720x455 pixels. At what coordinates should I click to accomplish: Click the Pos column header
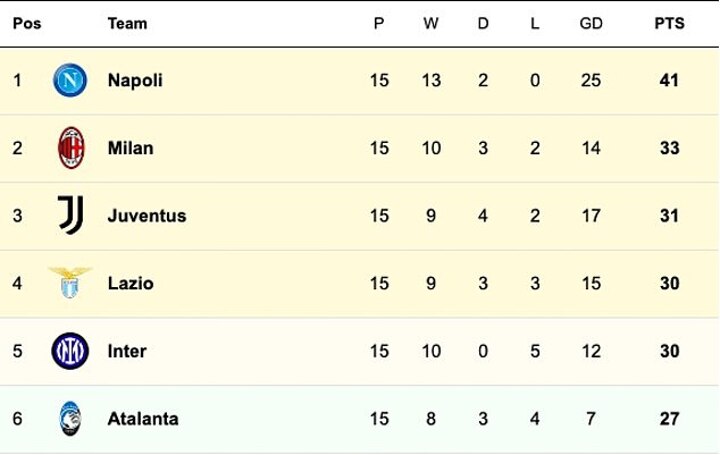click(27, 23)
